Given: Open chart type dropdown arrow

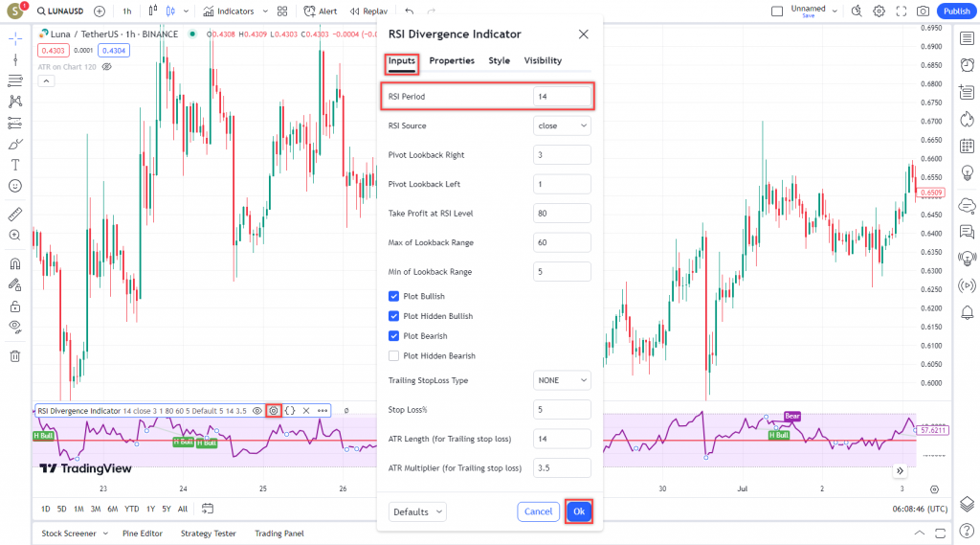Looking at the screenshot, I should [186, 11].
